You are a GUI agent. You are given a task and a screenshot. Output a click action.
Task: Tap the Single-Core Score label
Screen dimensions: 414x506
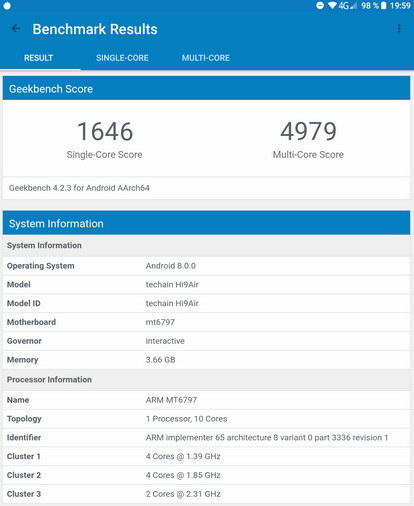coord(104,155)
